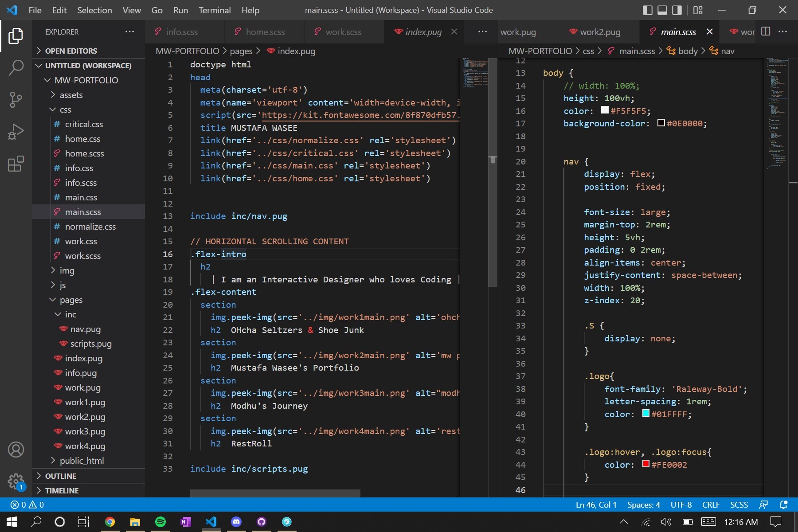Switch to the info.scss tab
This screenshot has width=798, height=532.
[182, 31]
